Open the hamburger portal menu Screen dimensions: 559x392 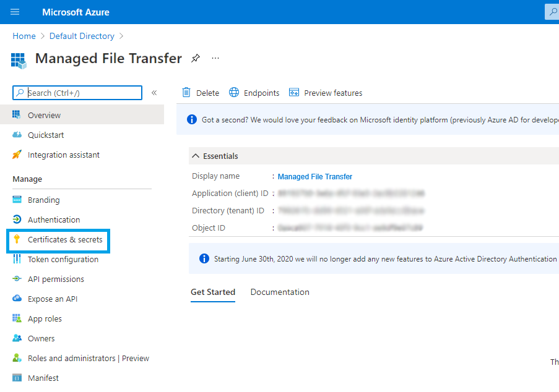(x=15, y=12)
